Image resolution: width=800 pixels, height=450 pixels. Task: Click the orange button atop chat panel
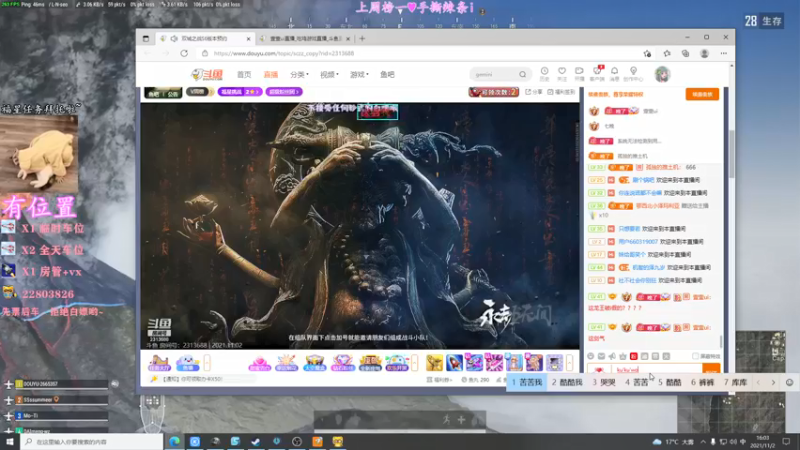pyautogui.click(x=702, y=94)
